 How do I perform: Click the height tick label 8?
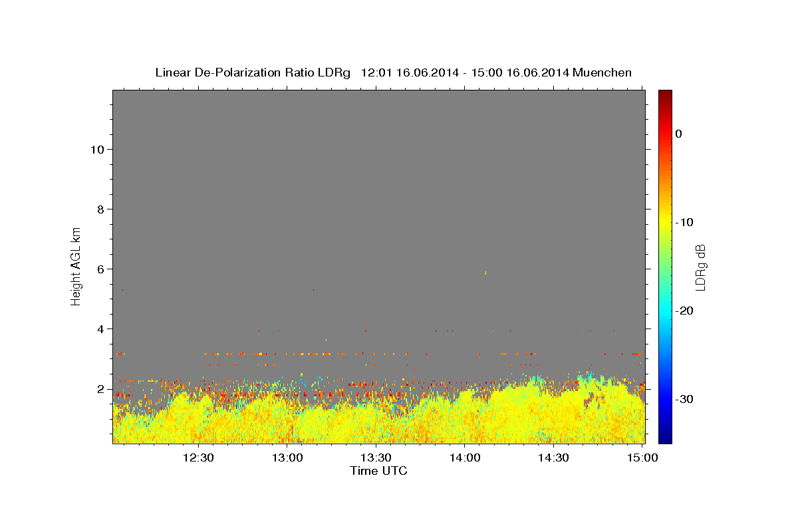[x=101, y=209]
